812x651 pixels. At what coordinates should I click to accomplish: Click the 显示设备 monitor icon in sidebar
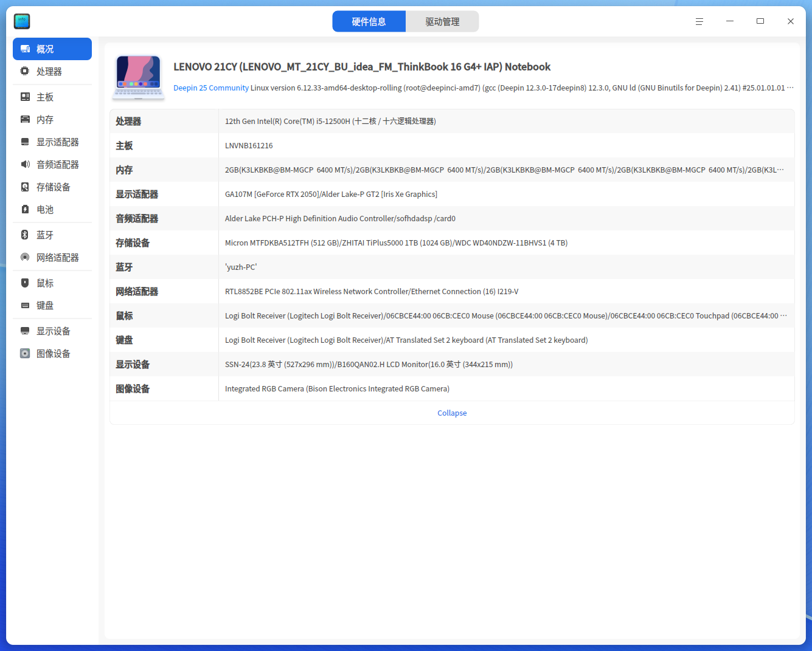[x=25, y=331]
